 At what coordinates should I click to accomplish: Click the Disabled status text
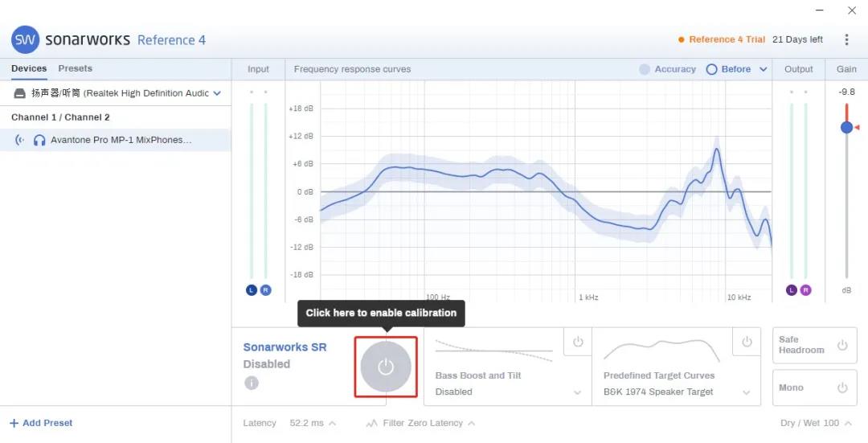coord(266,364)
